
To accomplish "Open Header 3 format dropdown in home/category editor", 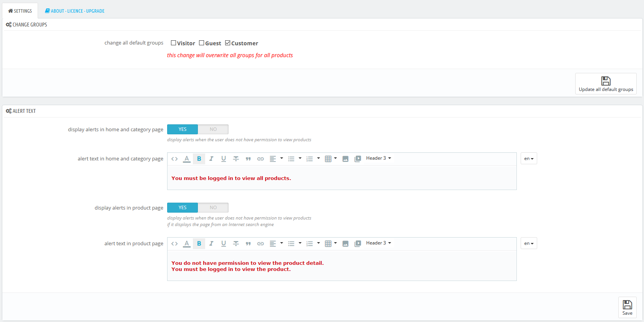I will [378, 158].
